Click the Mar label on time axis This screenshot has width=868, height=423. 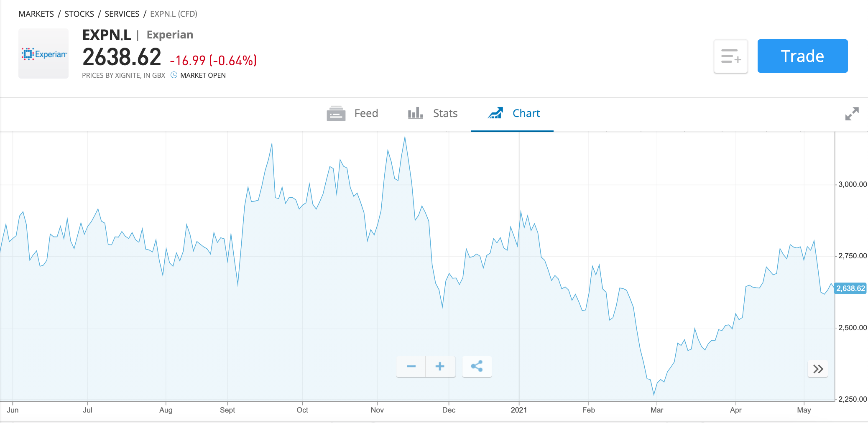pos(657,410)
